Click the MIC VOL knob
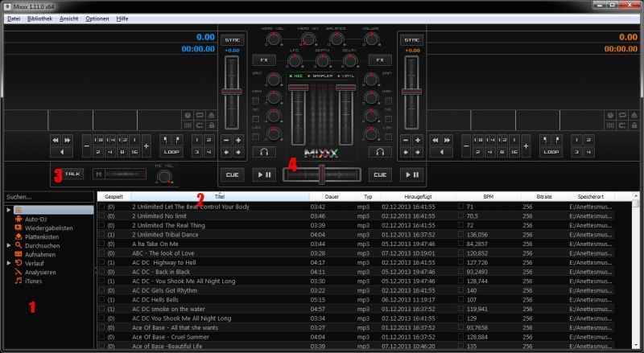This screenshot has height=353, width=644. point(164,177)
